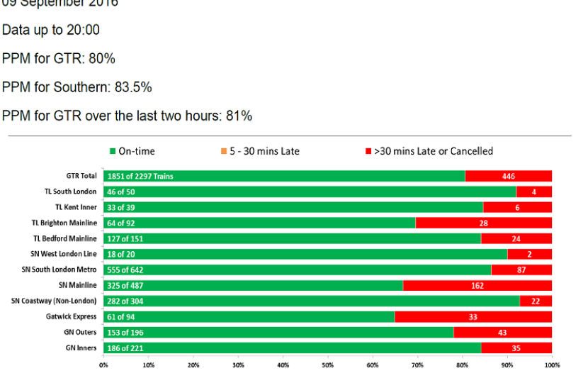The width and height of the screenshot is (588, 383).
Task: Click the TL Kent Inner red segment showing 6
Action: 517,207
